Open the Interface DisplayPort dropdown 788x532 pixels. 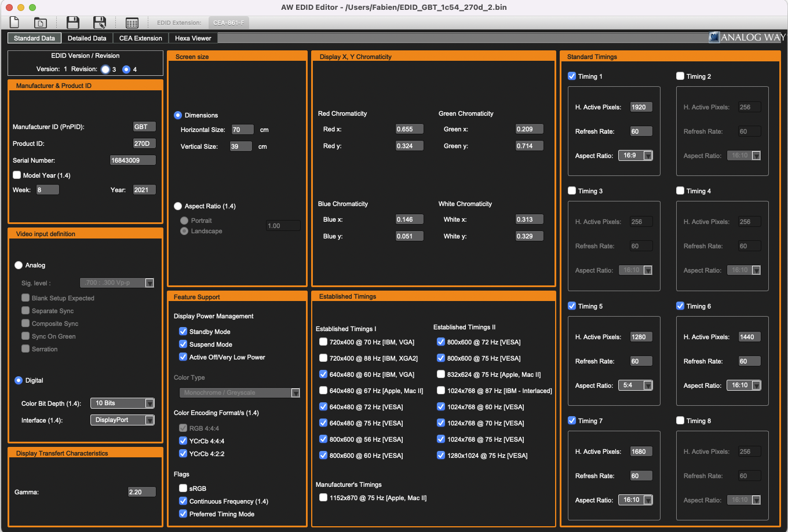tap(122, 420)
